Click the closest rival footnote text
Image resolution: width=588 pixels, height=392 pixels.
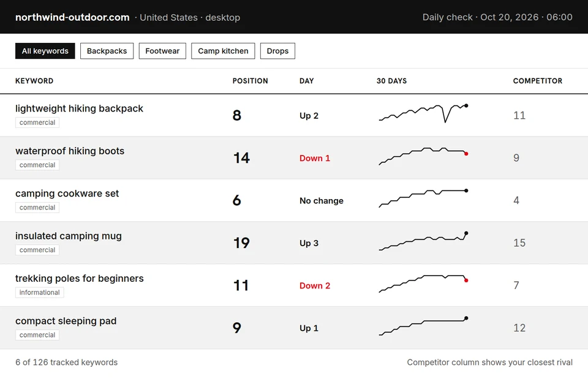(490, 363)
